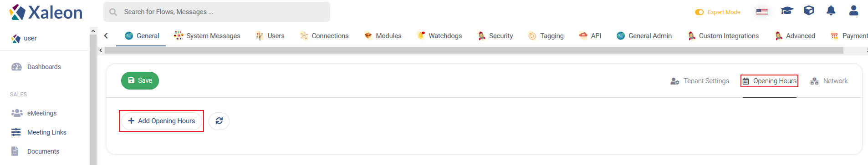This screenshot has height=165, width=868.
Task: Open Meeting Links in sidebar
Action: tap(39, 132)
